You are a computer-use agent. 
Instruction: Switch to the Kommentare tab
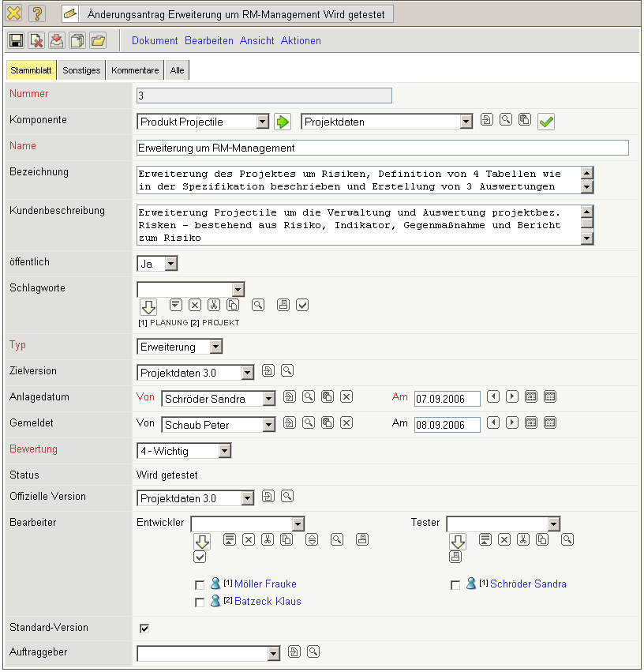135,70
